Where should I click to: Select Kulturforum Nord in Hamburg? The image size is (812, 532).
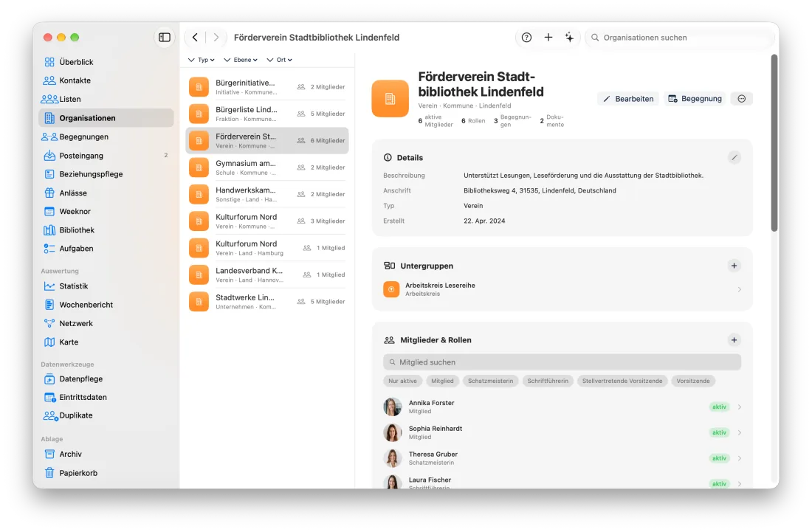(266, 249)
